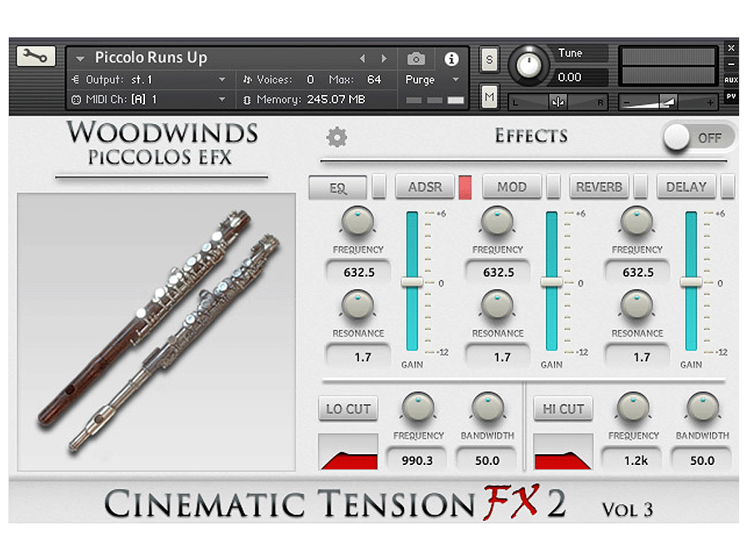Toggle the DELAY enable indicator

[727, 187]
